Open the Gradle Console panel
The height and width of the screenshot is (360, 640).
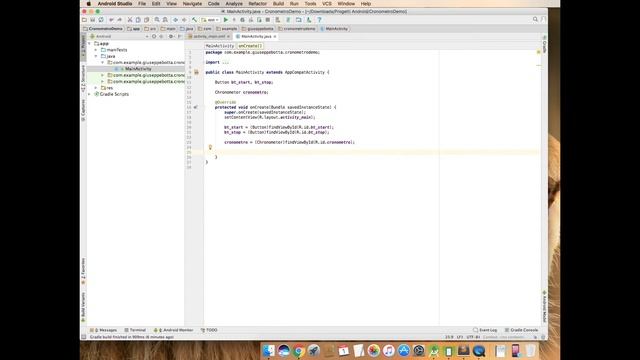click(x=521, y=330)
